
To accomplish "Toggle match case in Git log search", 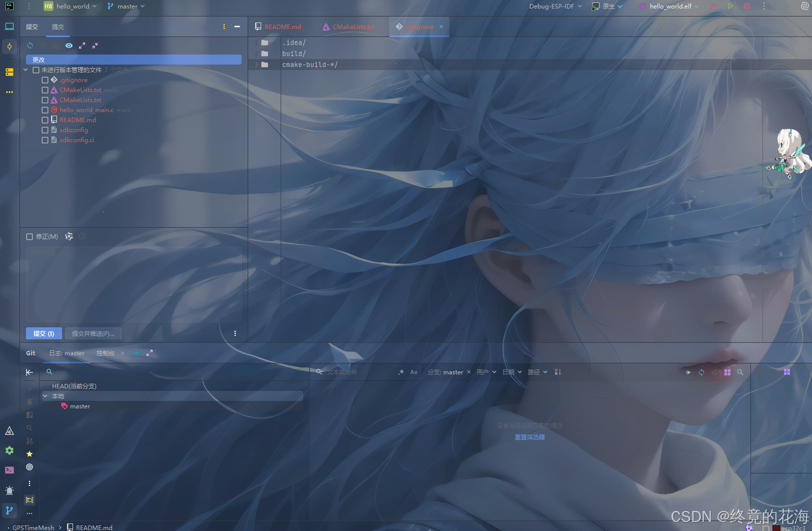I will point(414,372).
